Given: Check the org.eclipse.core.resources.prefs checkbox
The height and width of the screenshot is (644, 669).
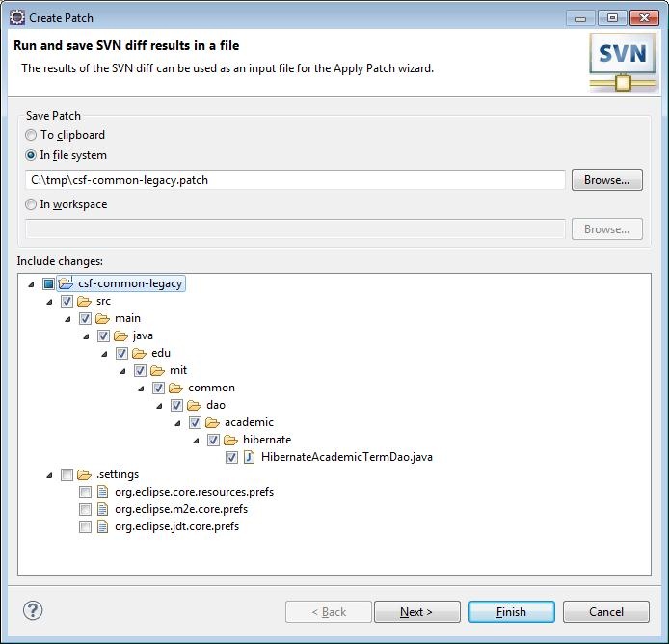Looking at the screenshot, I should [85, 492].
